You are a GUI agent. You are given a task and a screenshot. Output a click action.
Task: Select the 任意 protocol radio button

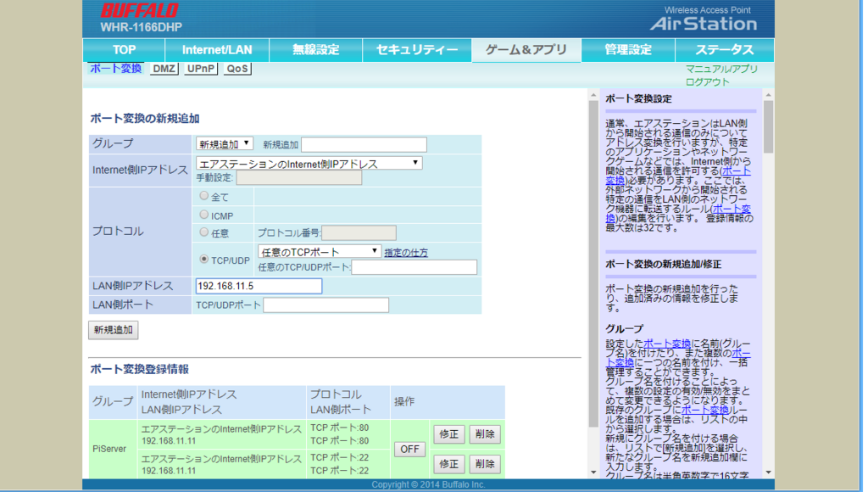point(204,232)
